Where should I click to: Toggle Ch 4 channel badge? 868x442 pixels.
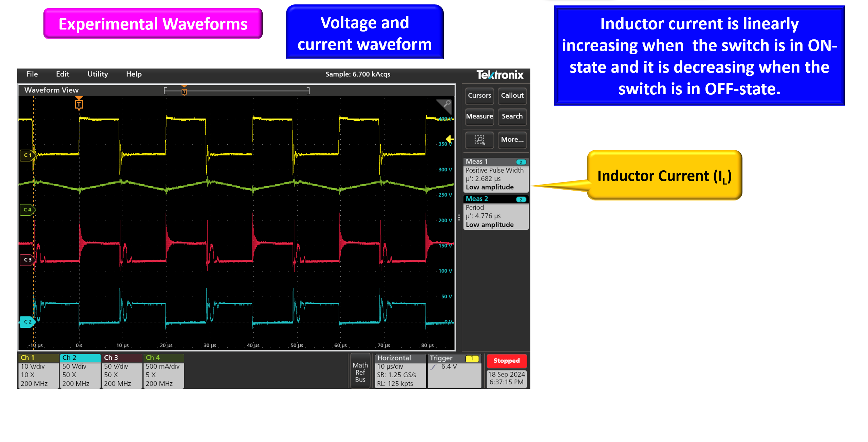[163, 370]
